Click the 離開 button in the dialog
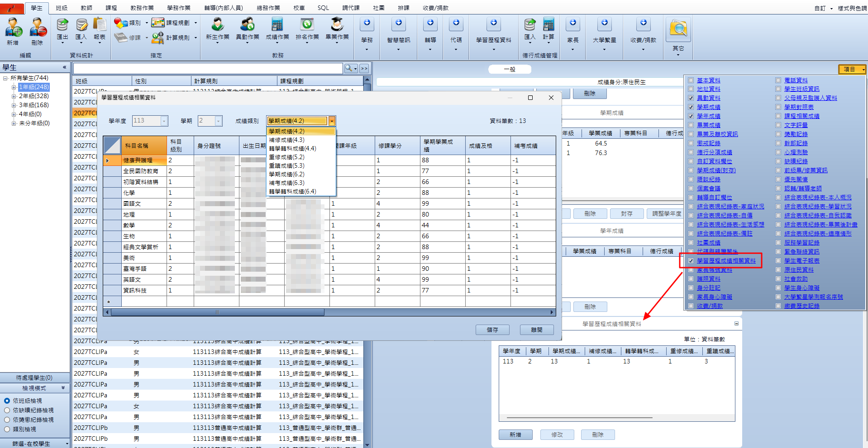This screenshot has height=448, width=868. pyautogui.click(x=537, y=330)
